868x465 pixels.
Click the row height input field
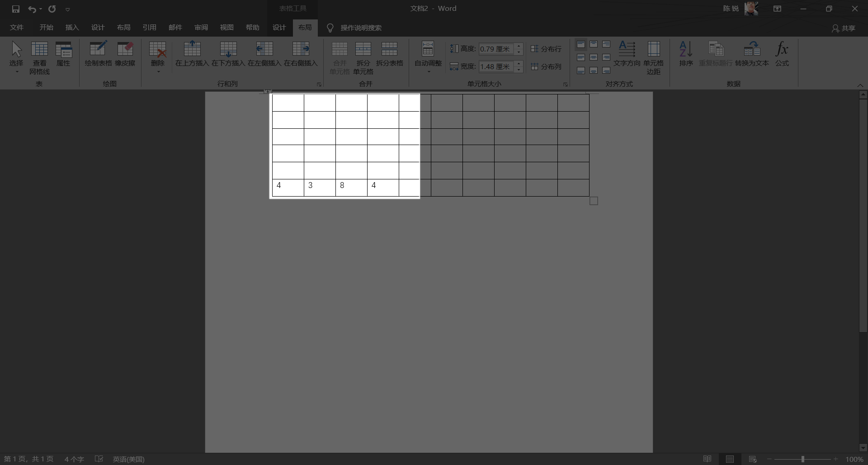click(496, 49)
